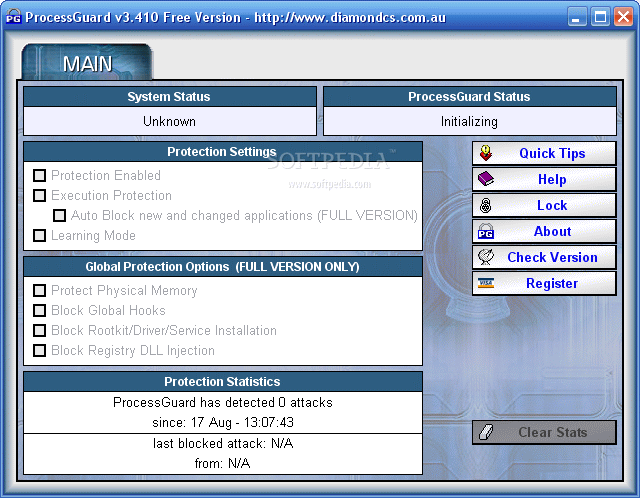The width and height of the screenshot is (640, 498).
Task: Click the 'ProcessGuard Status' header
Action: click(x=470, y=97)
